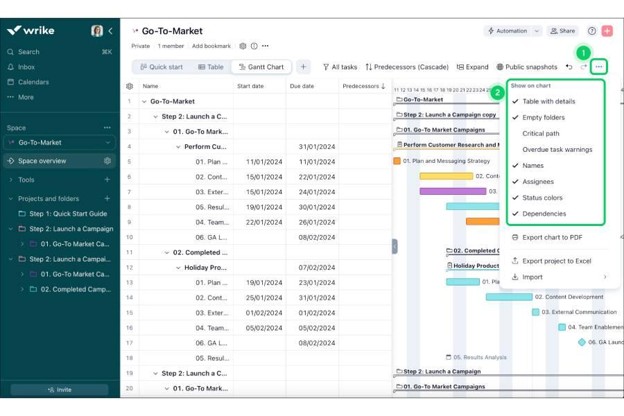Open Space overview settings gear
The image size is (624, 416).
(107, 161)
